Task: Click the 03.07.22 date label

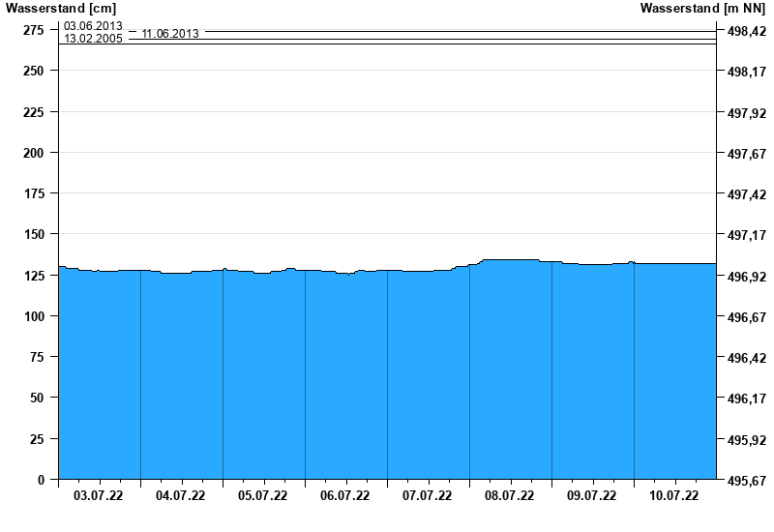Action: (99, 496)
